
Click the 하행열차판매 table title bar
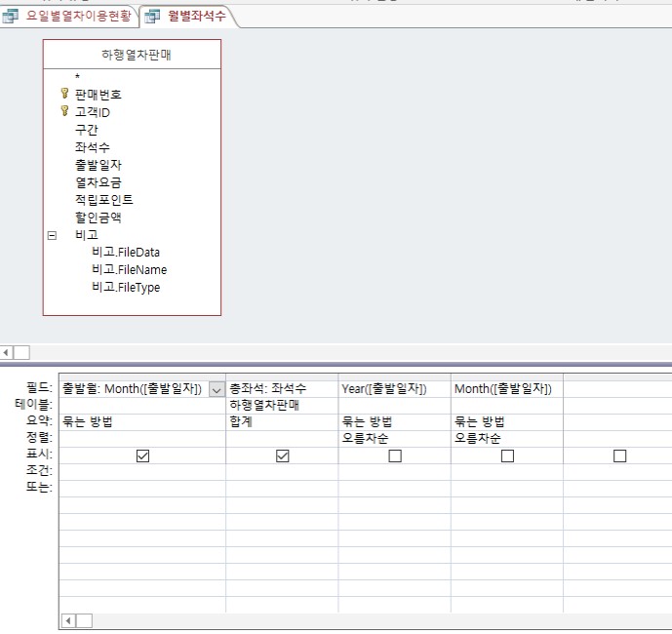132,55
